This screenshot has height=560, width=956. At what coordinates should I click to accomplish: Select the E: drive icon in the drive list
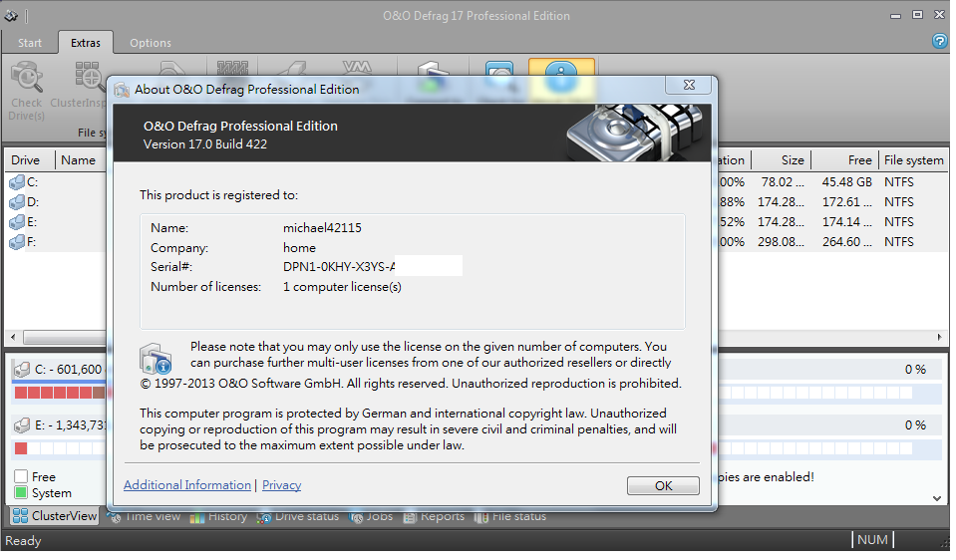coord(17,222)
